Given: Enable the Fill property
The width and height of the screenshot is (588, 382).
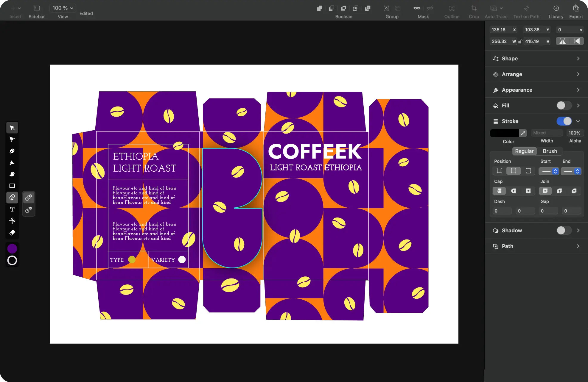Looking at the screenshot, I should click(564, 106).
